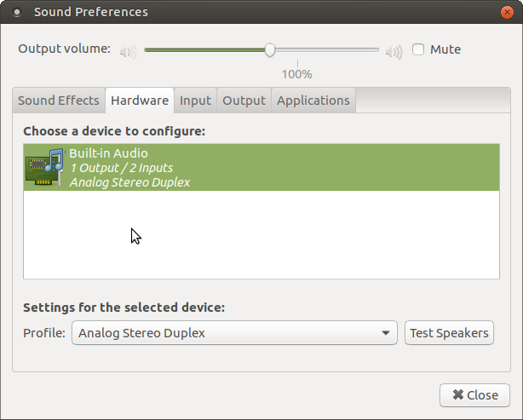The height and width of the screenshot is (420, 523).
Task: Click the output volume slider handle
Action: pos(270,50)
